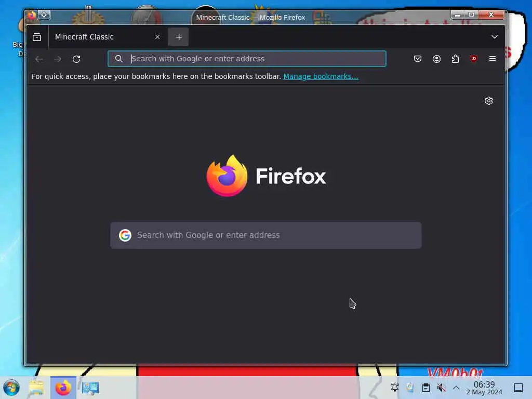Open new tab personalize gear icon
Image resolution: width=532 pixels, height=399 pixels.
[x=488, y=101]
